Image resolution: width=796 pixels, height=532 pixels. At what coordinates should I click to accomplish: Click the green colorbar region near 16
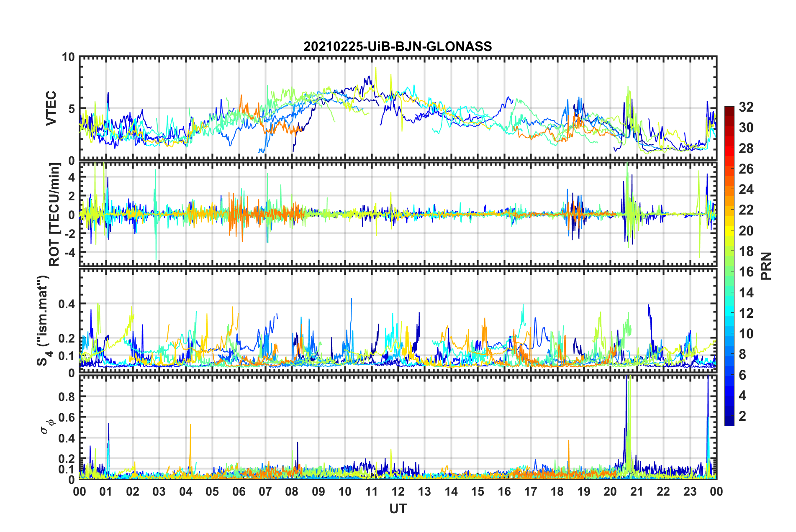pyautogui.click(x=729, y=272)
